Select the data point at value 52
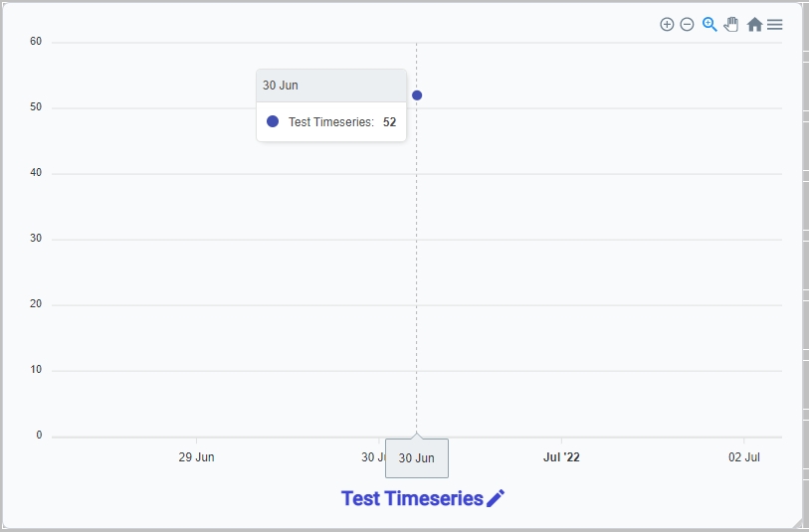The image size is (809, 532). click(x=417, y=95)
